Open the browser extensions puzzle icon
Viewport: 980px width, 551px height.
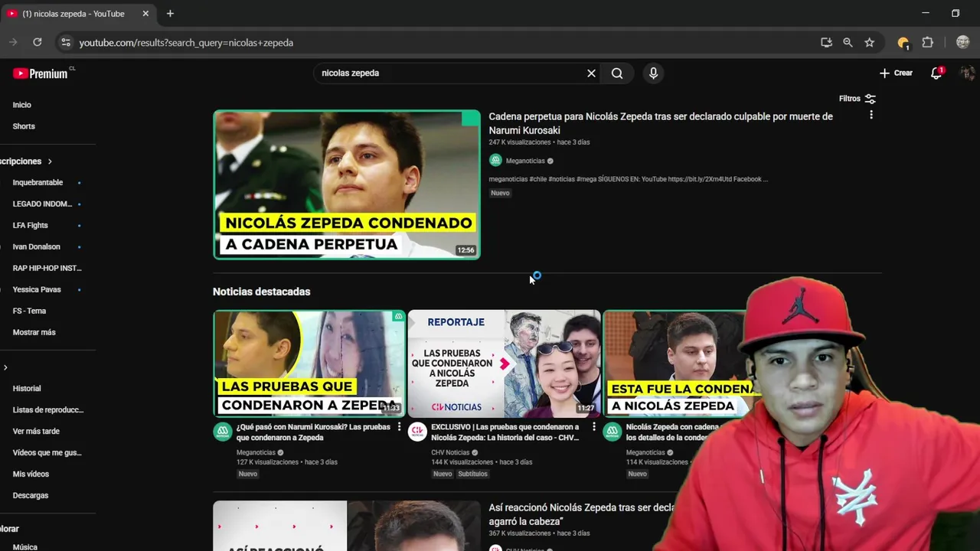click(927, 43)
